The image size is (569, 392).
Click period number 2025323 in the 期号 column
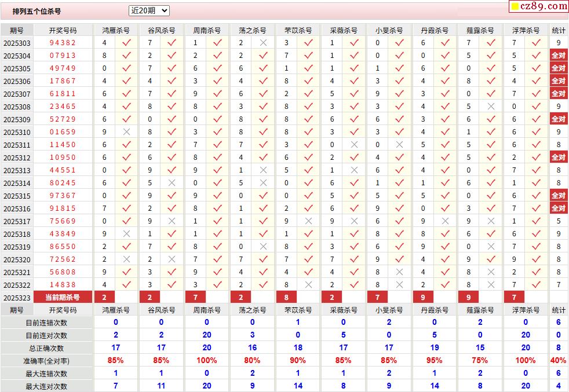pos(17,298)
